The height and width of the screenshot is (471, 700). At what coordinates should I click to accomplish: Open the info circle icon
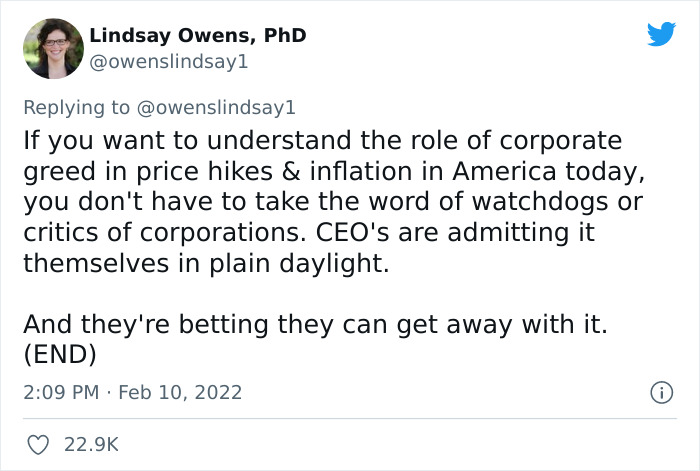point(660,393)
